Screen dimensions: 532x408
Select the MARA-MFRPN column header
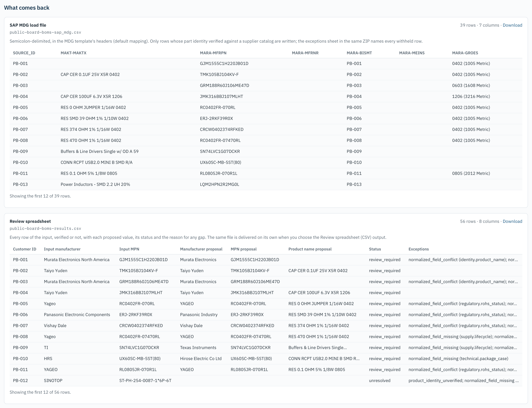click(x=213, y=53)
